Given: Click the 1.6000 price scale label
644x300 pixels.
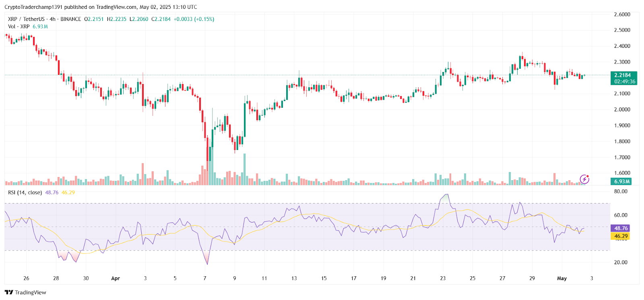Looking at the screenshot, I should pyautogui.click(x=622, y=173).
